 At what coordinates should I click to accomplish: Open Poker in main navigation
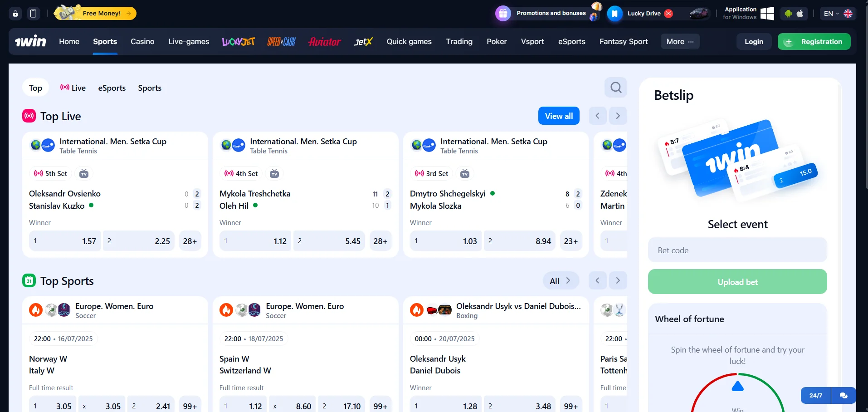click(x=497, y=41)
